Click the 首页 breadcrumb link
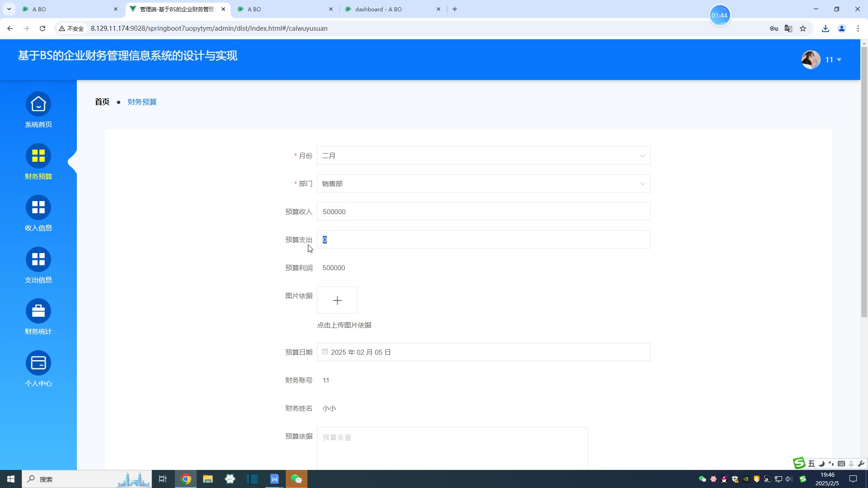Screen dimensions: 868x488 click(x=102, y=102)
